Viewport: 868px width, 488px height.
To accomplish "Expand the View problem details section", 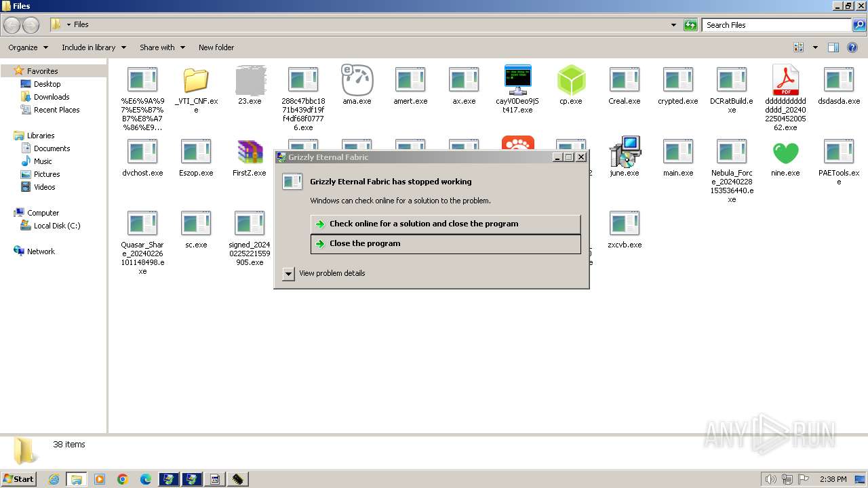I will 288,274.
